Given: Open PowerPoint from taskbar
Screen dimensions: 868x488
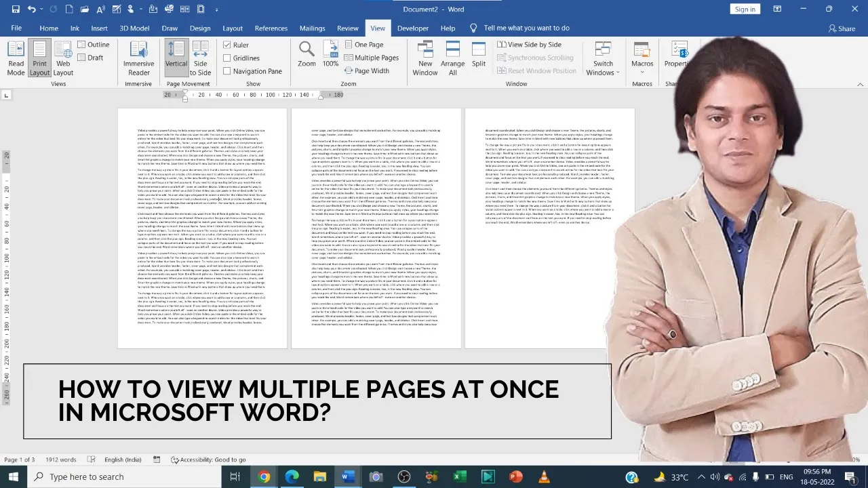Looking at the screenshot, I should [x=515, y=477].
